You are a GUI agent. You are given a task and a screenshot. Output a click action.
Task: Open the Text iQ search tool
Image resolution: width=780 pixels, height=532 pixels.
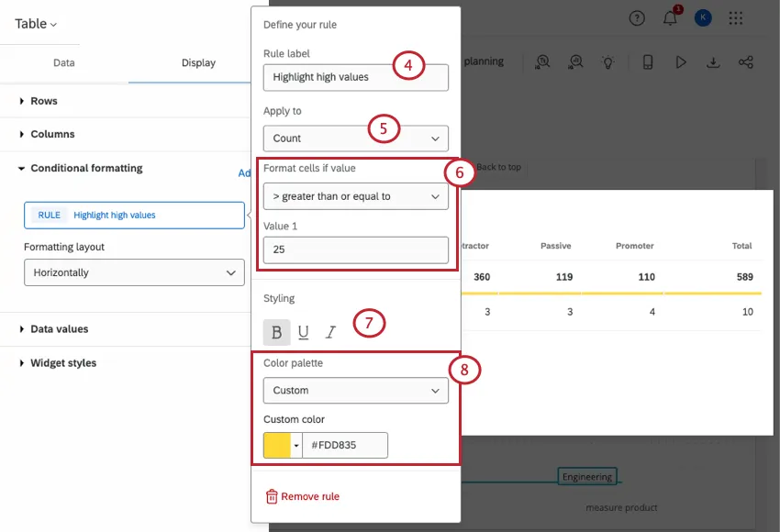point(542,61)
